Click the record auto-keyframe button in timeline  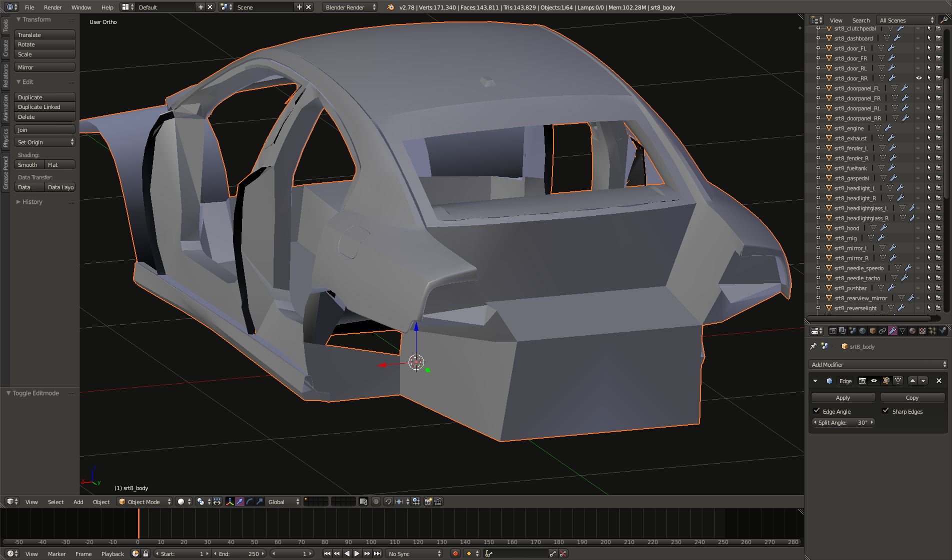point(455,554)
